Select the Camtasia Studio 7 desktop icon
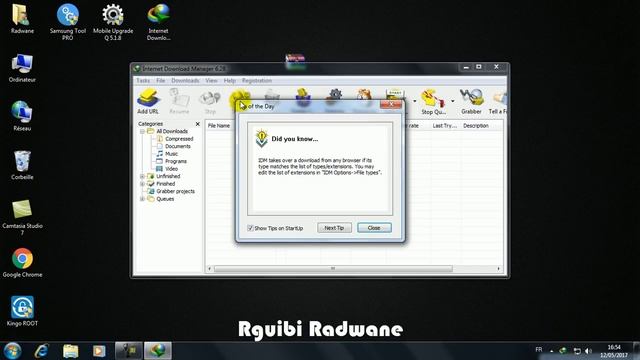The width and height of the screenshot is (640, 360). click(22, 217)
